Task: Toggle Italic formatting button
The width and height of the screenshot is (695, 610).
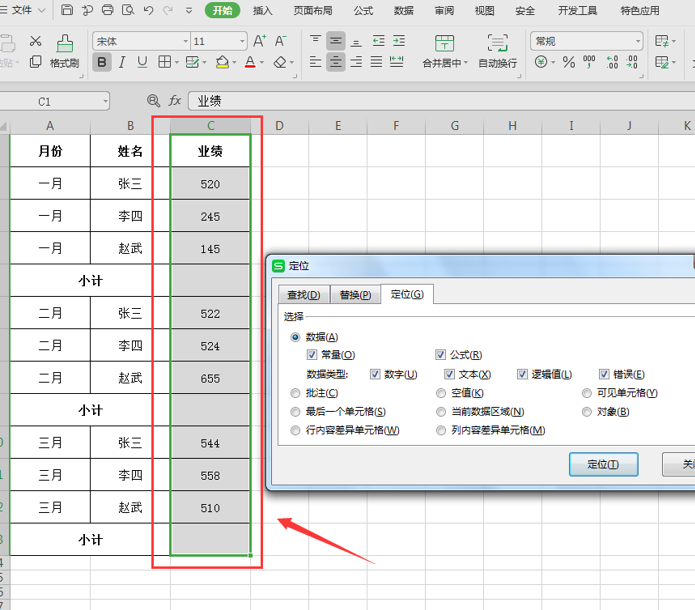Action: tap(122, 62)
